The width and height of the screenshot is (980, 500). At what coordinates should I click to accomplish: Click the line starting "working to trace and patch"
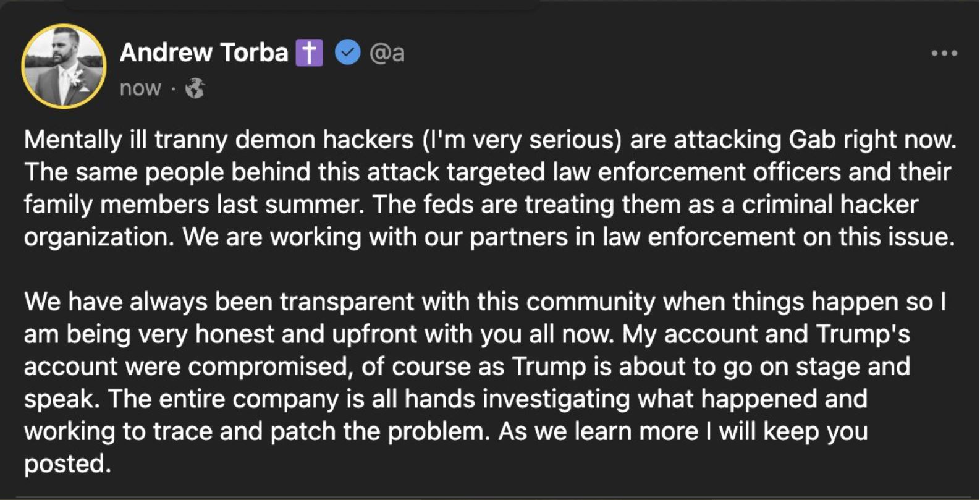point(445,431)
